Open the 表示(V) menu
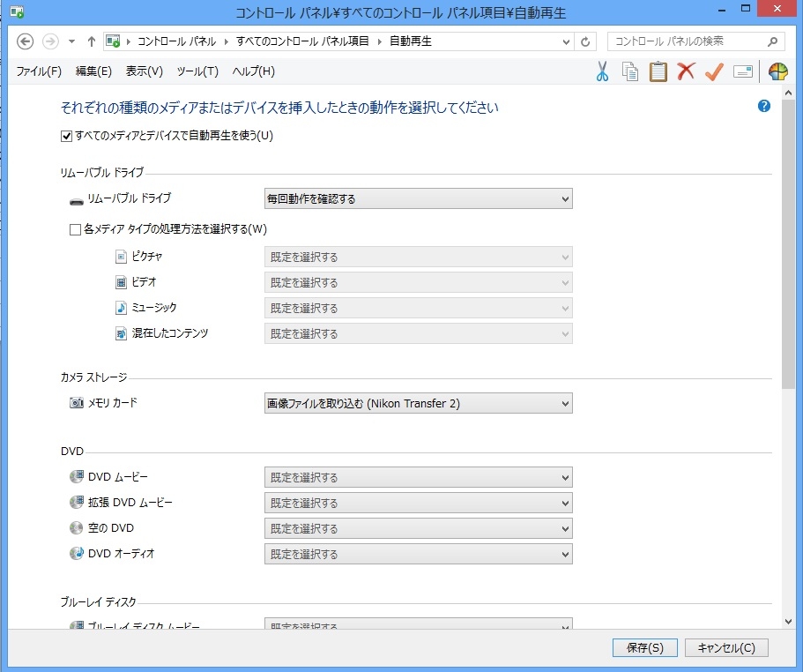The height and width of the screenshot is (672, 803). (x=145, y=71)
